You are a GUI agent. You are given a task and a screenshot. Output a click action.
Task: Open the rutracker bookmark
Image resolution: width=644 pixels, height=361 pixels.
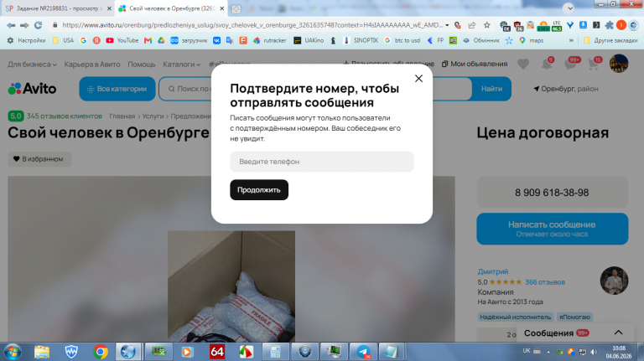[x=269, y=40]
